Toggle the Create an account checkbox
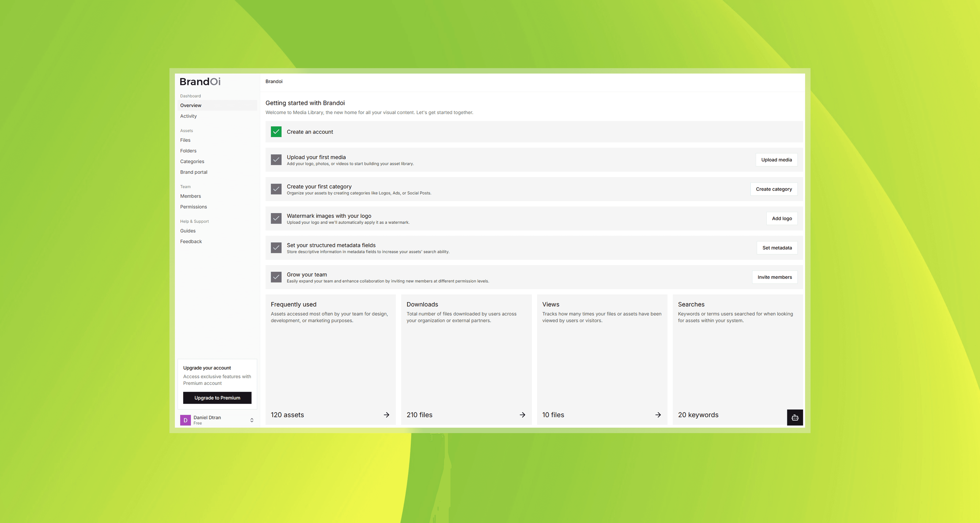Viewport: 980px width, 523px height. 276,132
